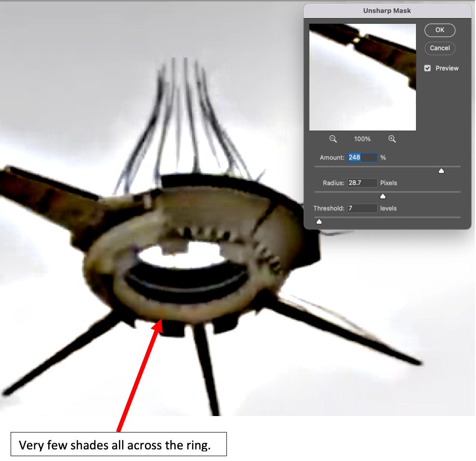
Task: Zoom in the filter preview
Action: pyautogui.click(x=392, y=139)
